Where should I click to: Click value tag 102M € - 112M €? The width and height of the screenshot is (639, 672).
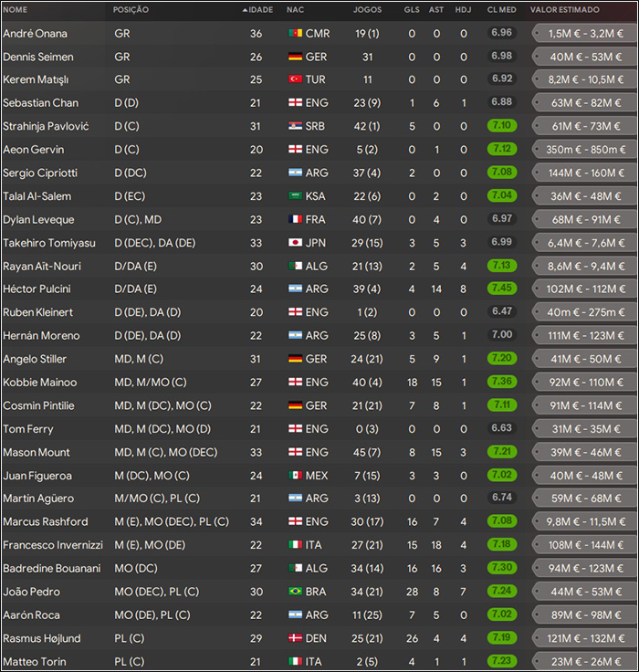585,289
